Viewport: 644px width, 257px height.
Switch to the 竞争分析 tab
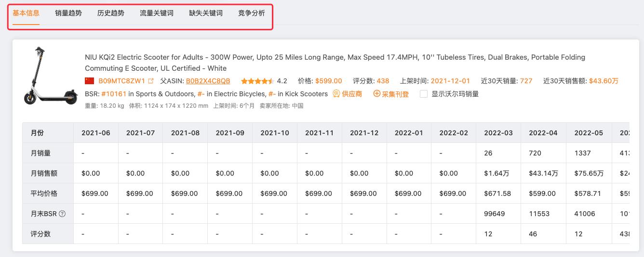pyautogui.click(x=252, y=13)
